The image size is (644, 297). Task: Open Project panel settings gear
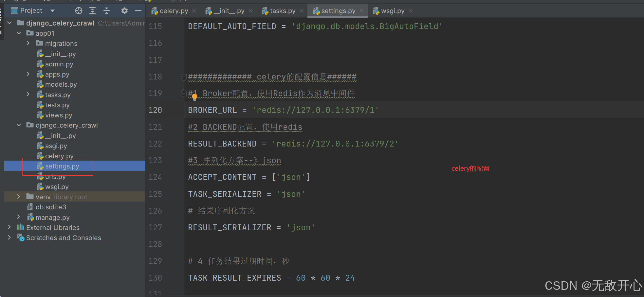click(x=124, y=11)
